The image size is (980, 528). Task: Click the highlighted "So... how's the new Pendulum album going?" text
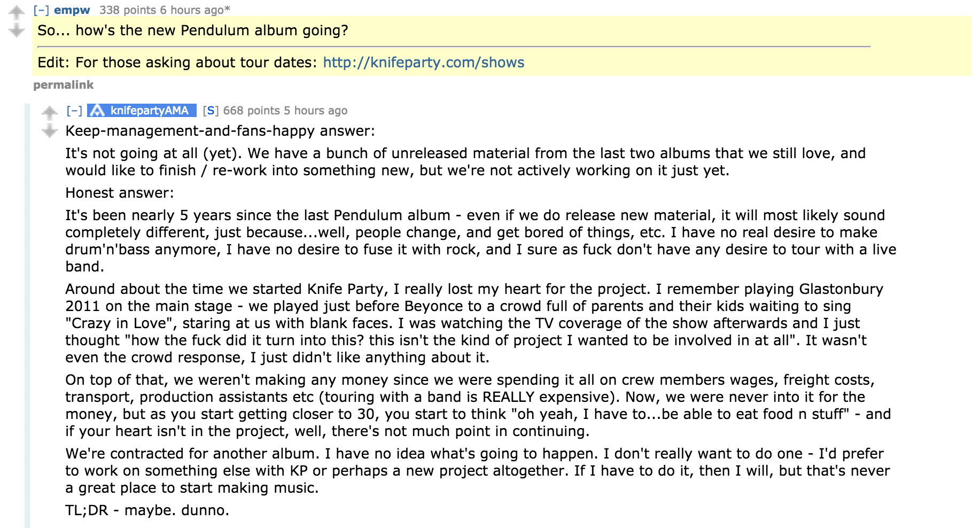pos(193,30)
